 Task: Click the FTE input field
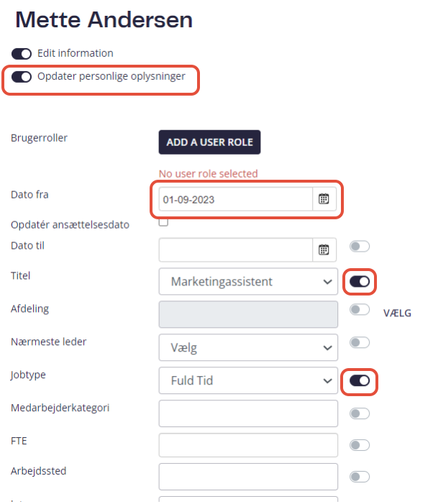248,445
